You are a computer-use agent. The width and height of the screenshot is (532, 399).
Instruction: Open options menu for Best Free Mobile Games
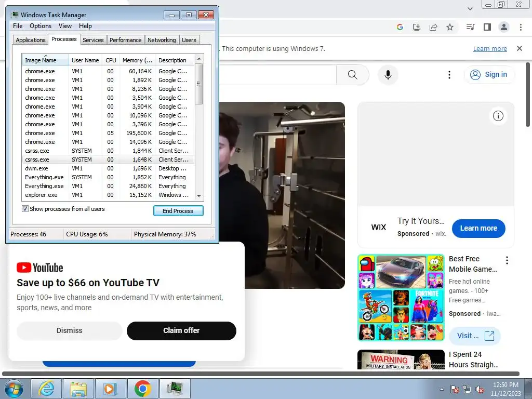click(x=507, y=260)
